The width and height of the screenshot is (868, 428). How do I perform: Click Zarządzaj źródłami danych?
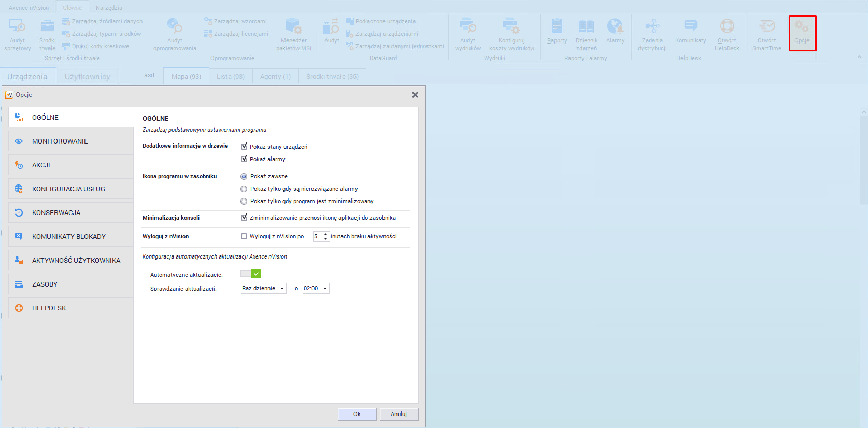tap(102, 21)
